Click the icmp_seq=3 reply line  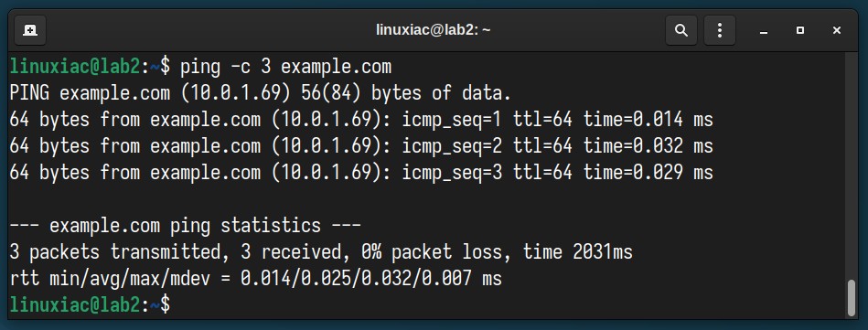(361, 173)
